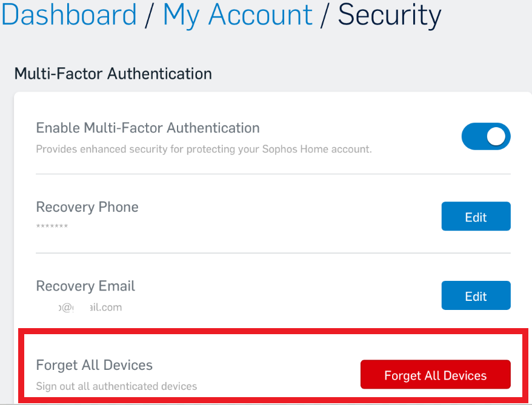Toggle the Enable Multi-Factor Authentication switch

[486, 136]
